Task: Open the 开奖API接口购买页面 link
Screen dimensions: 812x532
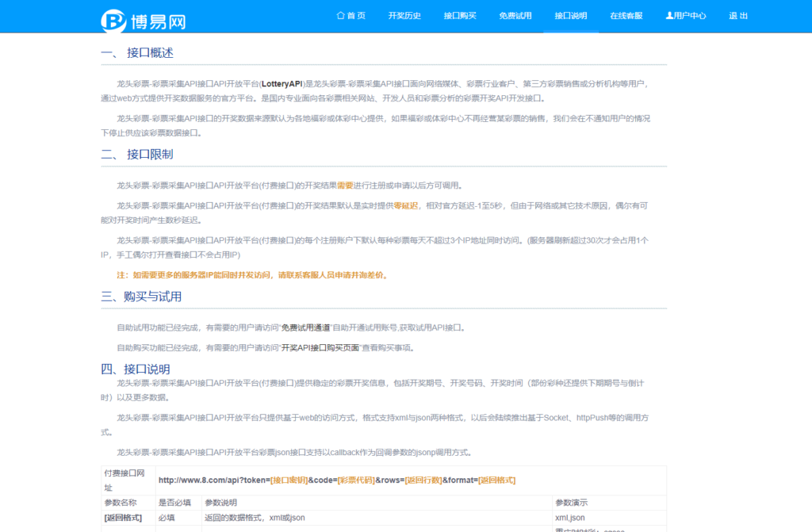Action: click(320, 346)
